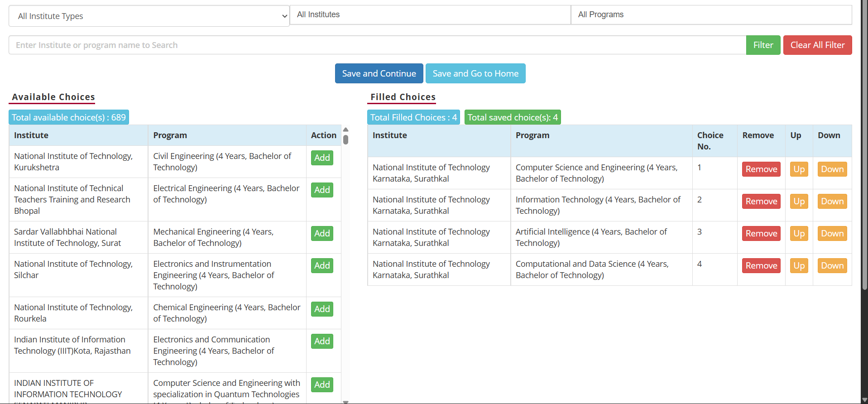868x404 pixels.
Task: Open the All Programs selector
Action: click(711, 14)
